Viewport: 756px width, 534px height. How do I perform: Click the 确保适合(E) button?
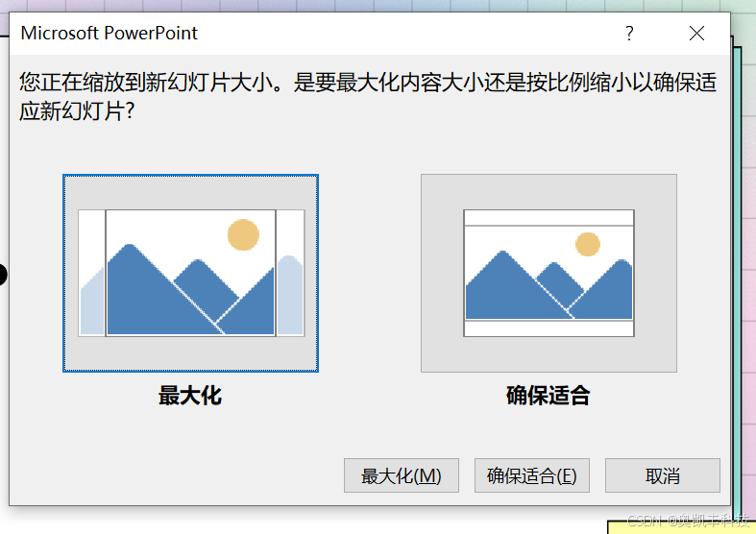(532, 475)
